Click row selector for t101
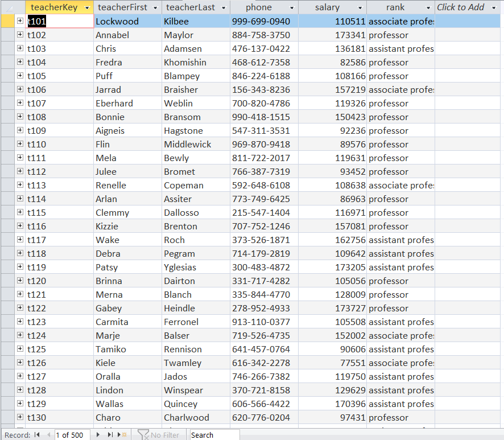 8,21
